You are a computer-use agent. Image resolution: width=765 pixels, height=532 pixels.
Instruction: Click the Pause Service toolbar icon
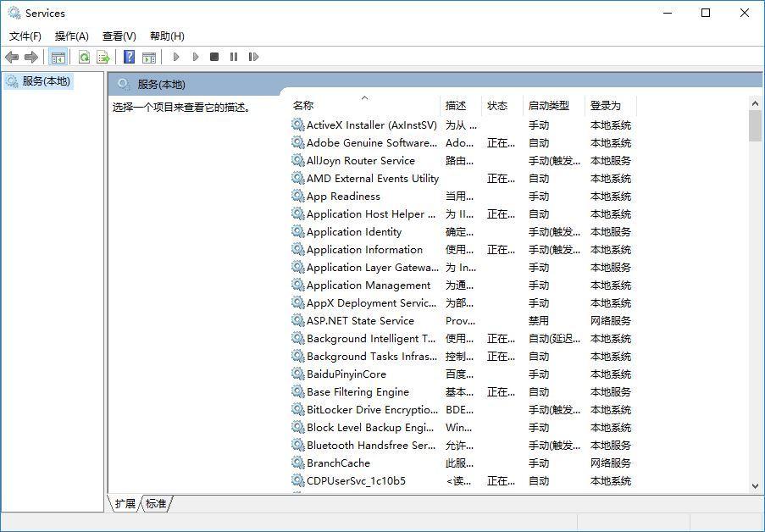click(x=234, y=57)
